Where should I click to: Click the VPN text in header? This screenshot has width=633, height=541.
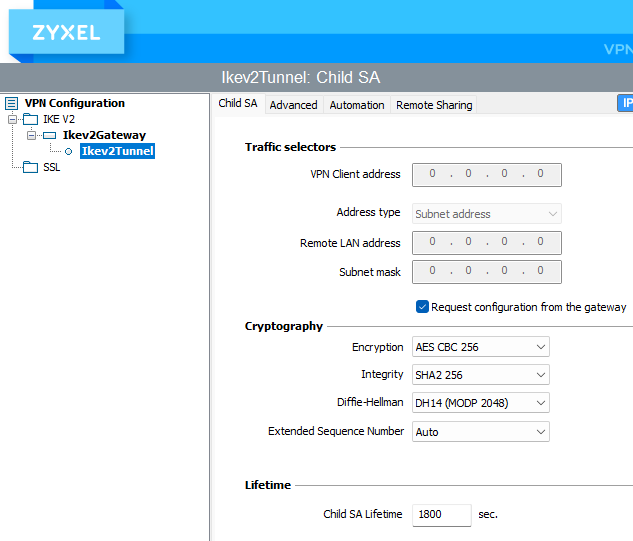point(618,49)
